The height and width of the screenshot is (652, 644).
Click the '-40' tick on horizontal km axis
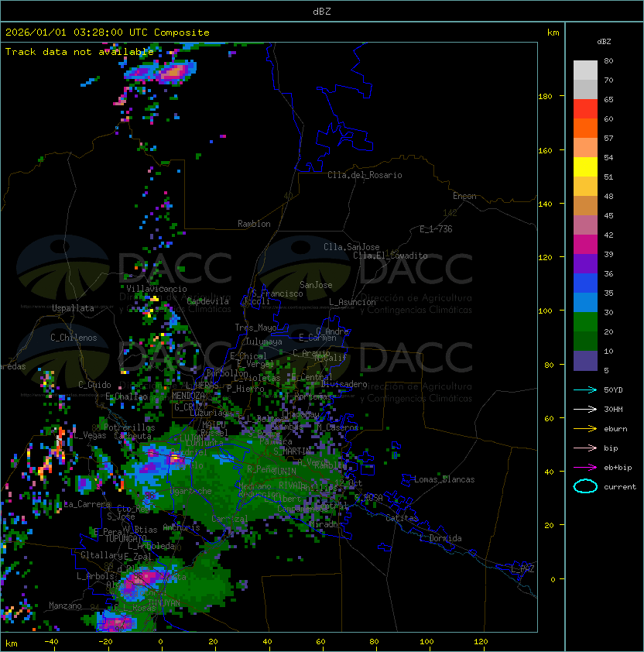pos(51,641)
